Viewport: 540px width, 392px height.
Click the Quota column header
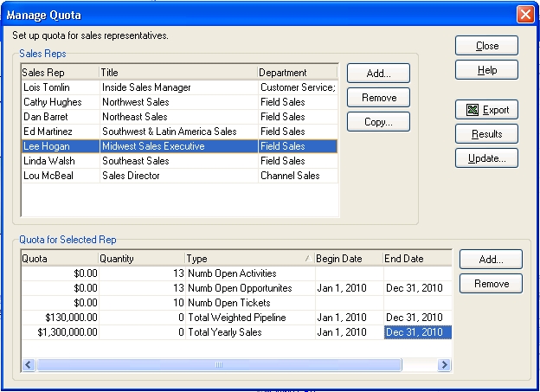(60, 259)
